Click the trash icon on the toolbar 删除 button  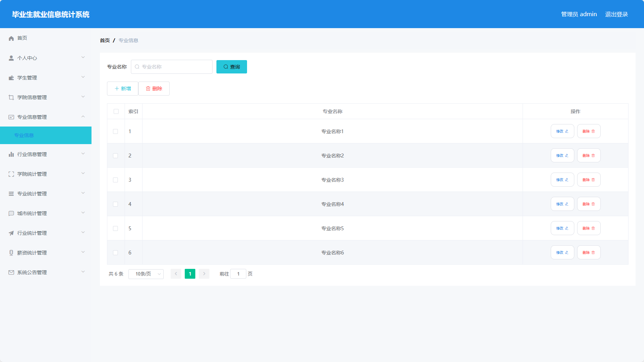pos(148,89)
